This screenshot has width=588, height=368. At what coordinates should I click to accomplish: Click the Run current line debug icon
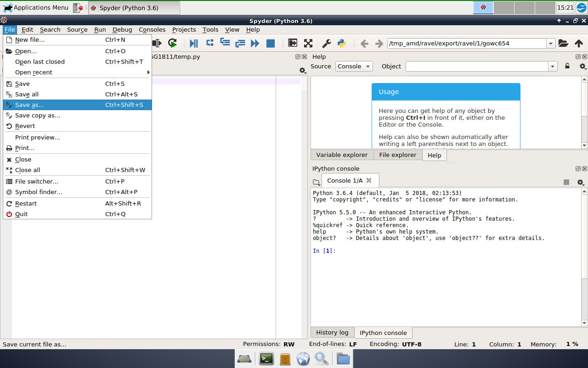(x=210, y=43)
